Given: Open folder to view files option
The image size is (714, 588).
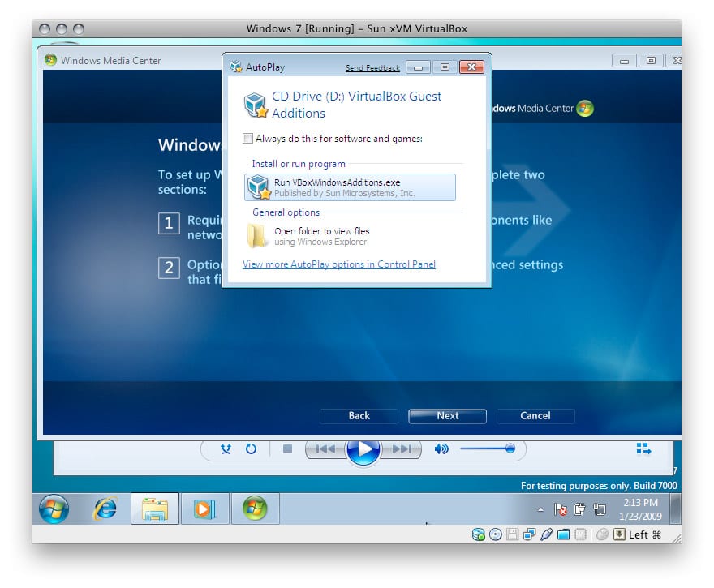Looking at the screenshot, I should click(x=309, y=236).
